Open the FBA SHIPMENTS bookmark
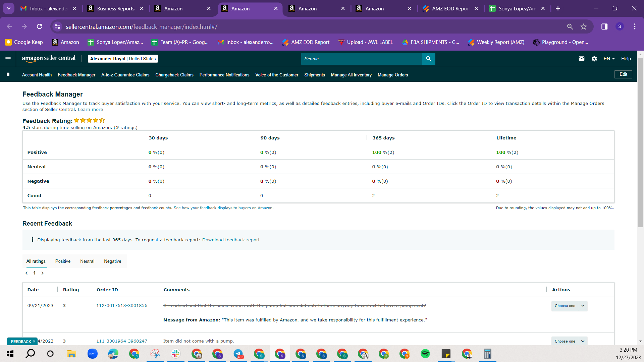644x362 pixels. (x=431, y=42)
